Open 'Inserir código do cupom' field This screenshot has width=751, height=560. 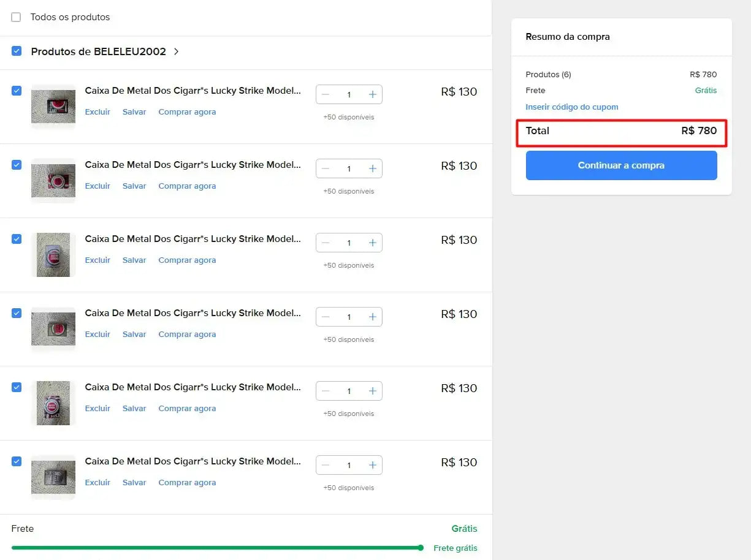(571, 107)
